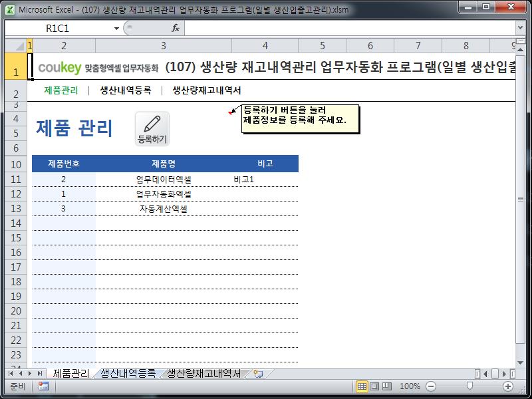The image size is (532, 399).
Task: Go to previous sheet navigation arrow
Action: 21,374
